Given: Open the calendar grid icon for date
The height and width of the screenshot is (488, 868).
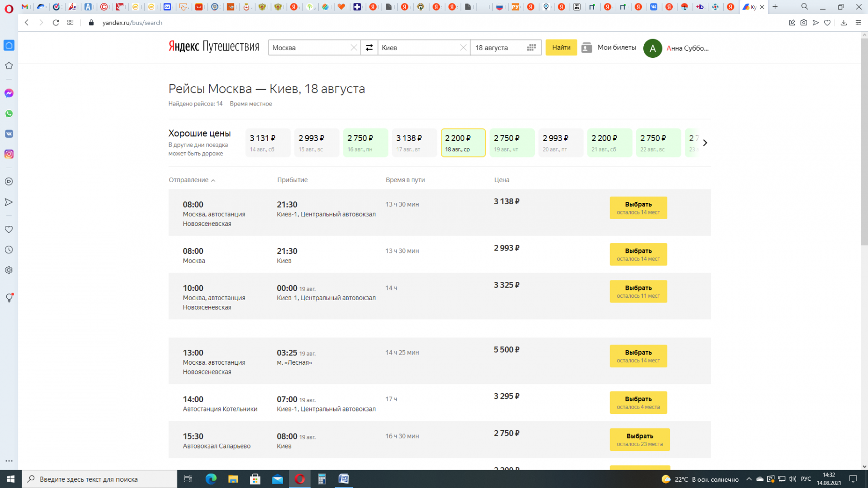Looking at the screenshot, I should click(x=531, y=47).
